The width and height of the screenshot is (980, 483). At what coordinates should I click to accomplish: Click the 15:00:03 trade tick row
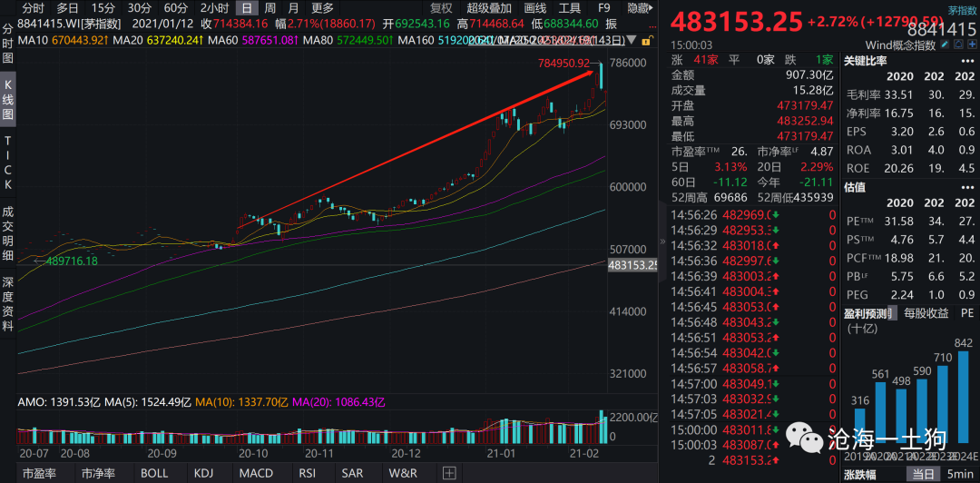[x=753, y=446]
